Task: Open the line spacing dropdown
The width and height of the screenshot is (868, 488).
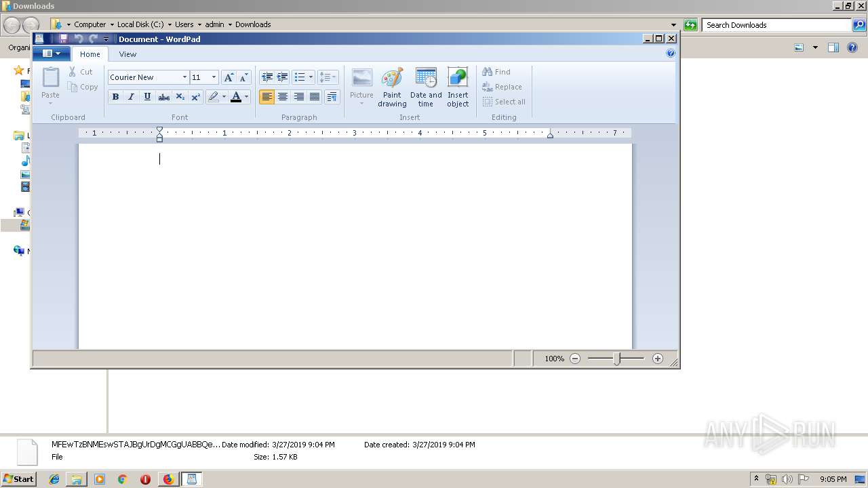Action: (x=328, y=77)
